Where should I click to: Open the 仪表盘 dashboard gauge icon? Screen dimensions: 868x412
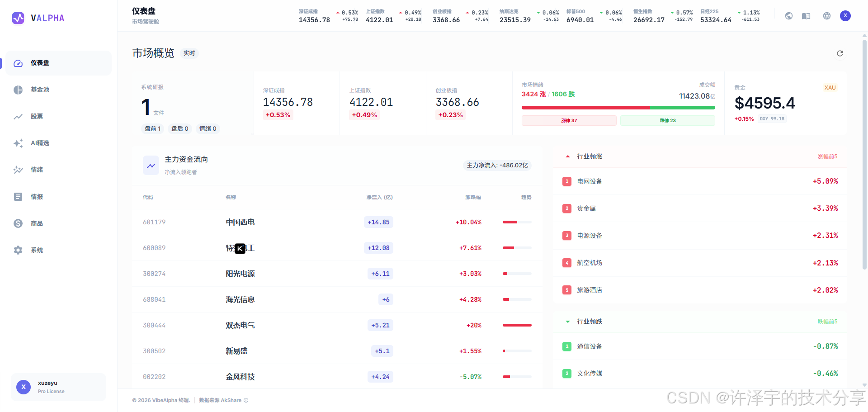pos(18,63)
